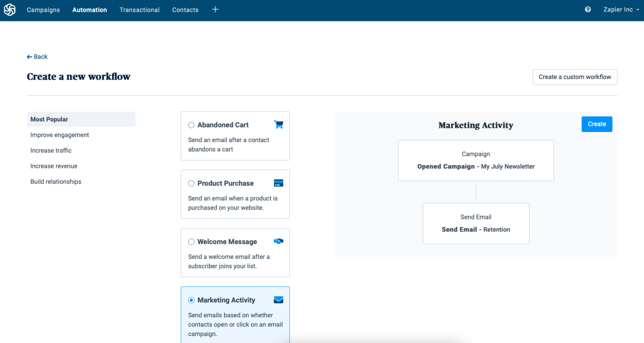Open the Contacts section
This screenshot has height=343, width=644.
(185, 10)
